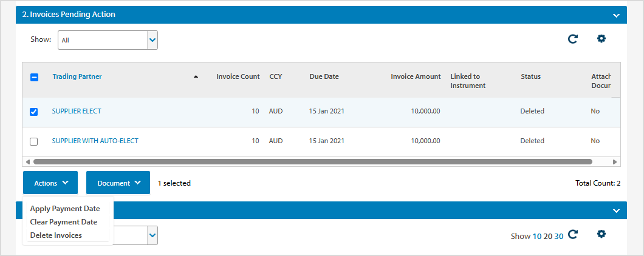
Task: Show 30 rows per page
Action: (558, 237)
